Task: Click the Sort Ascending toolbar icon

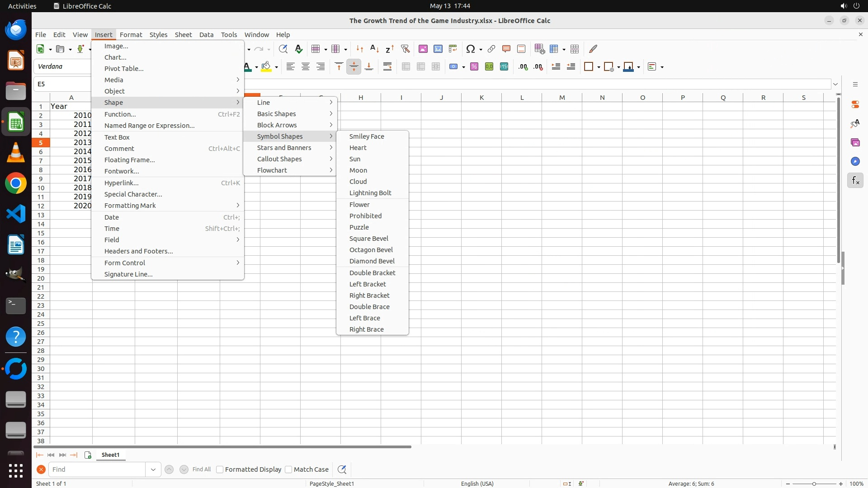Action: click(x=374, y=49)
